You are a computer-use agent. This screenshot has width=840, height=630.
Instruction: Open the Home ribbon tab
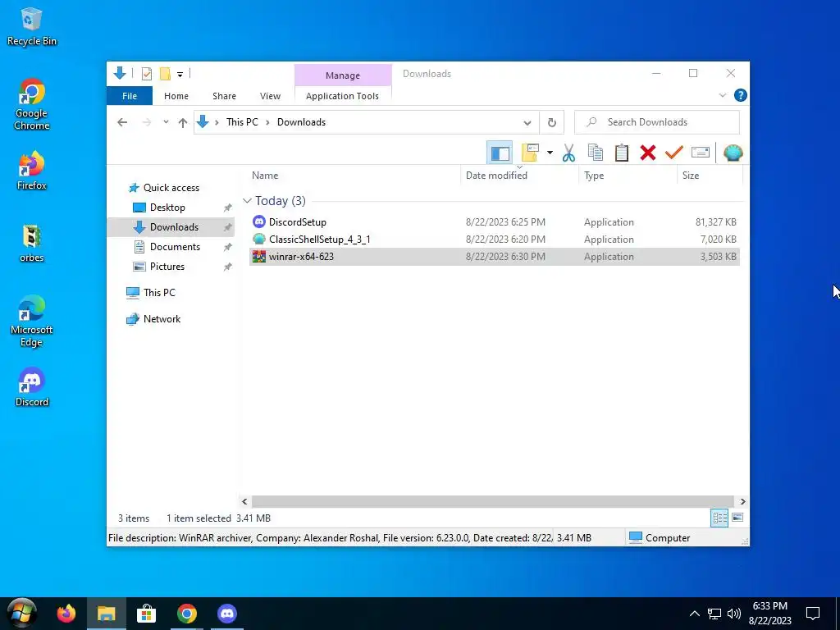(176, 96)
